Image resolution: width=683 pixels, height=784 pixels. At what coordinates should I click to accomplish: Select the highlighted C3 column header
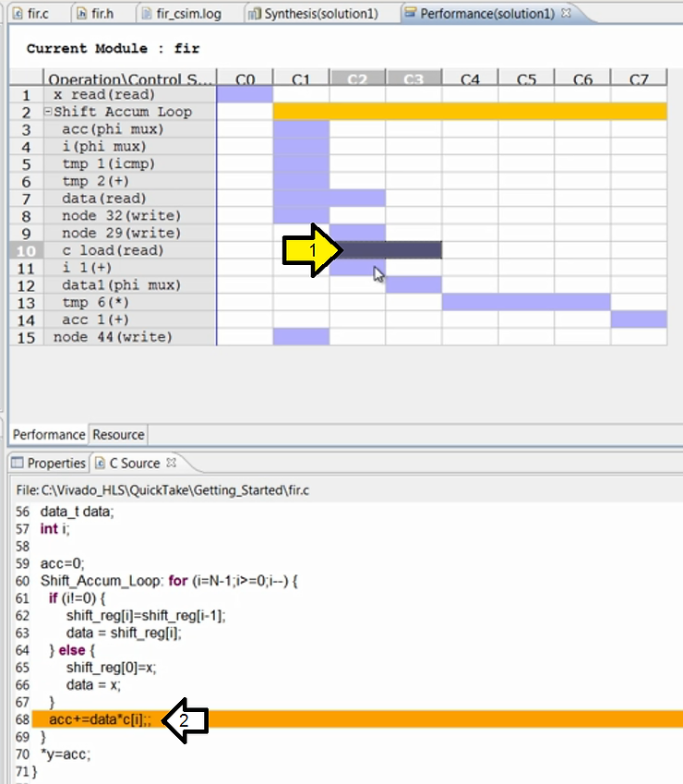pyautogui.click(x=413, y=78)
